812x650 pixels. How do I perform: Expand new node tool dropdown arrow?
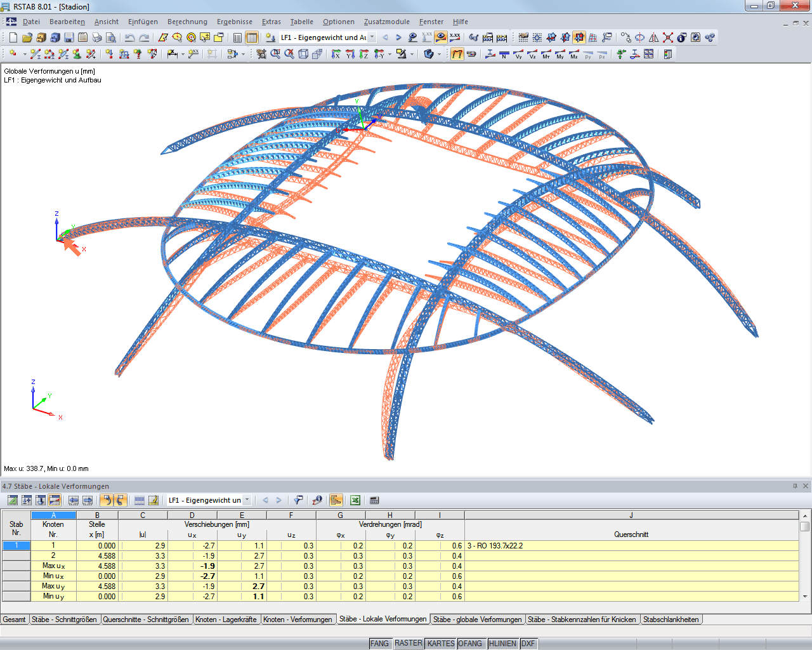tap(24, 54)
